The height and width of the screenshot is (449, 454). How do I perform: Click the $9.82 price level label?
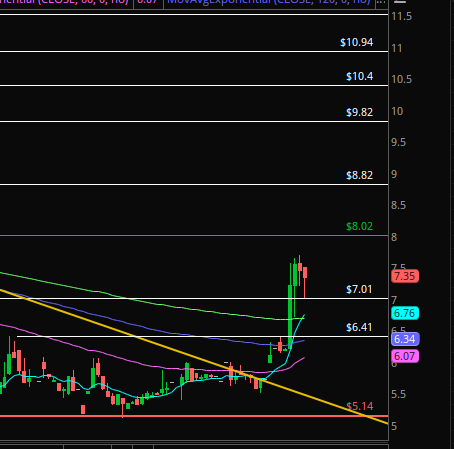359,112
